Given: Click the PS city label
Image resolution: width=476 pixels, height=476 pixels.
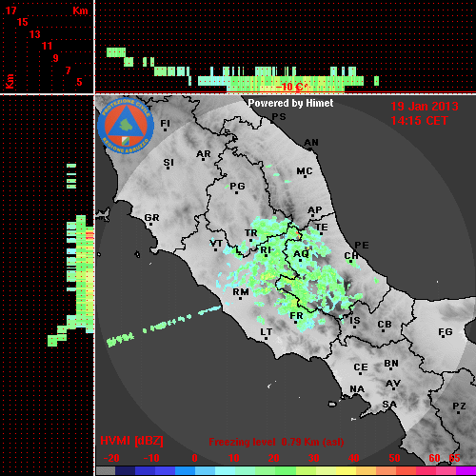Looking at the screenshot, I should point(279,116).
